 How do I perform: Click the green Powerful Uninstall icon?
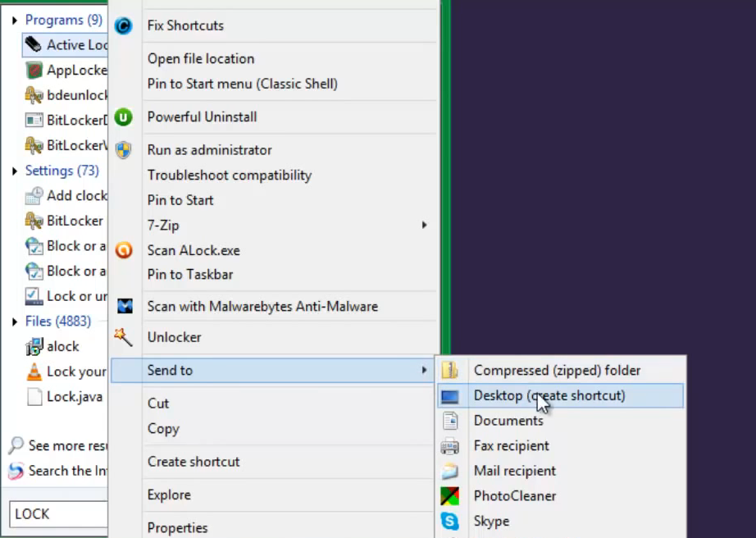[x=123, y=117]
